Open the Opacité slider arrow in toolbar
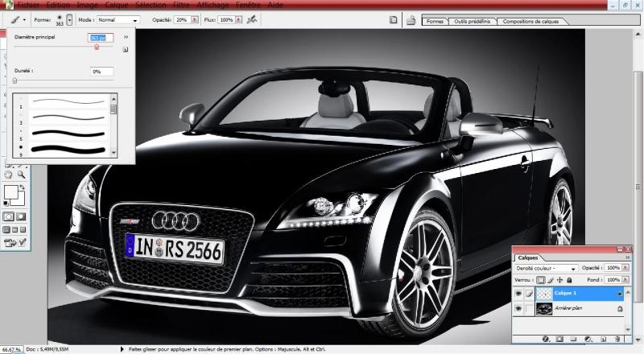 click(x=195, y=20)
